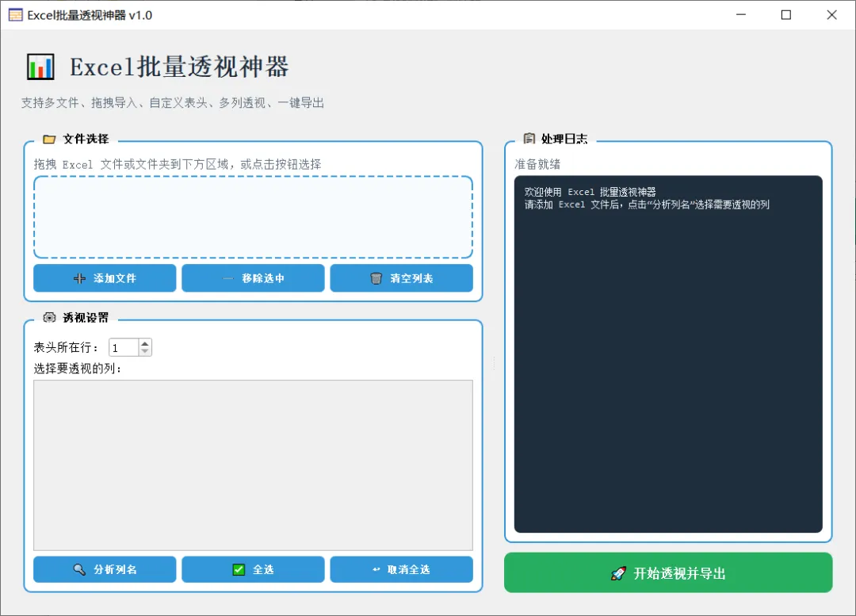
Task: Click the 清空列表 button
Action: click(x=402, y=278)
